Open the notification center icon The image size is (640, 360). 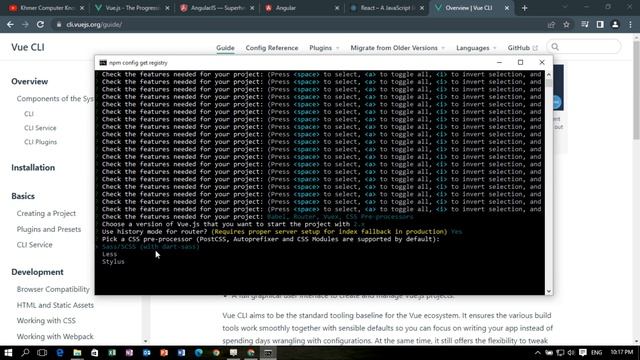583,353
